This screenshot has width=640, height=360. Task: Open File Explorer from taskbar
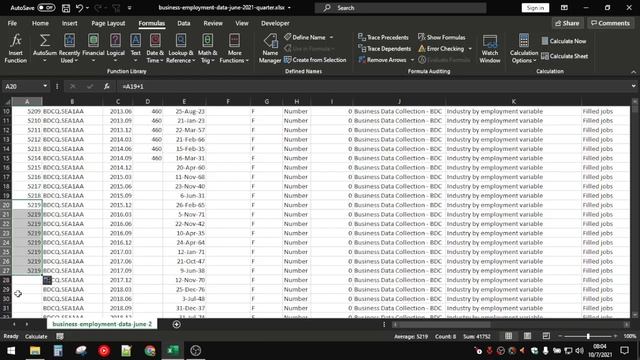tap(35, 351)
